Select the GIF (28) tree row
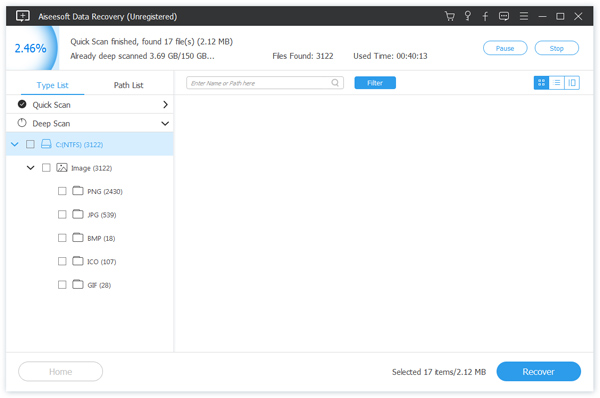Viewport: 600px width, 398px height. (x=90, y=285)
